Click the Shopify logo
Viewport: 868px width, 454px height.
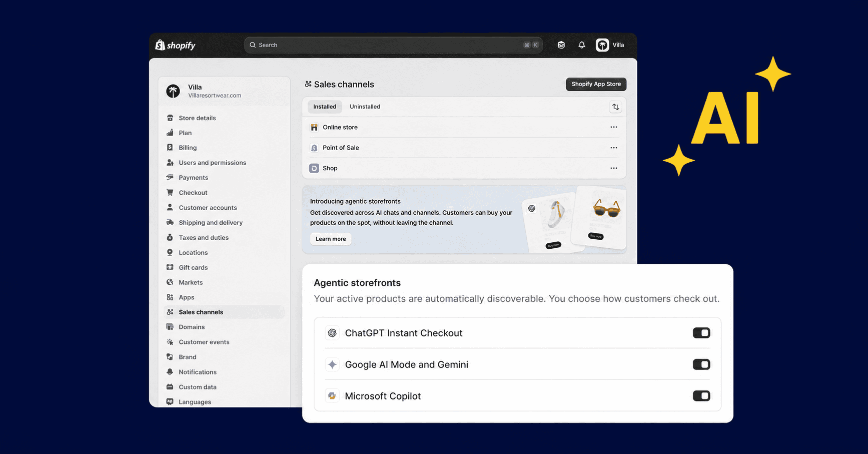coord(175,45)
